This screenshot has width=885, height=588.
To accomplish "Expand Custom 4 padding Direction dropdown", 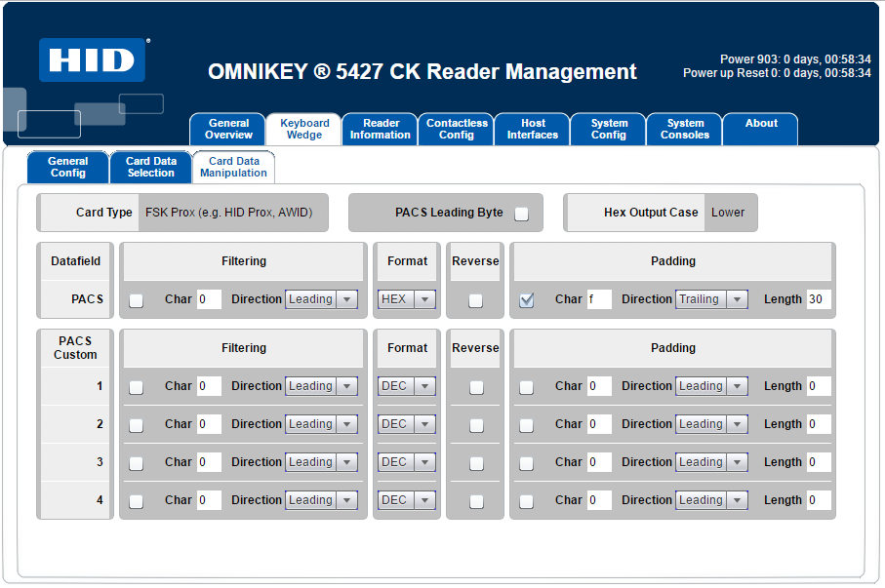I will pyautogui.click(x=711, y=500).
